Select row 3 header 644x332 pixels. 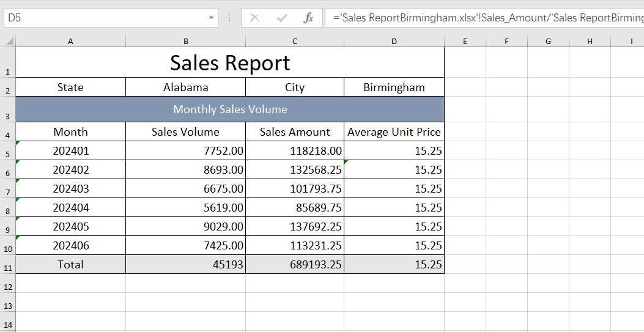point(8,109)
